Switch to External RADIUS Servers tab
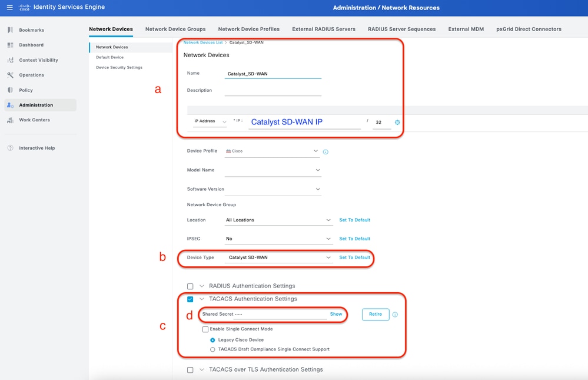 324,29
